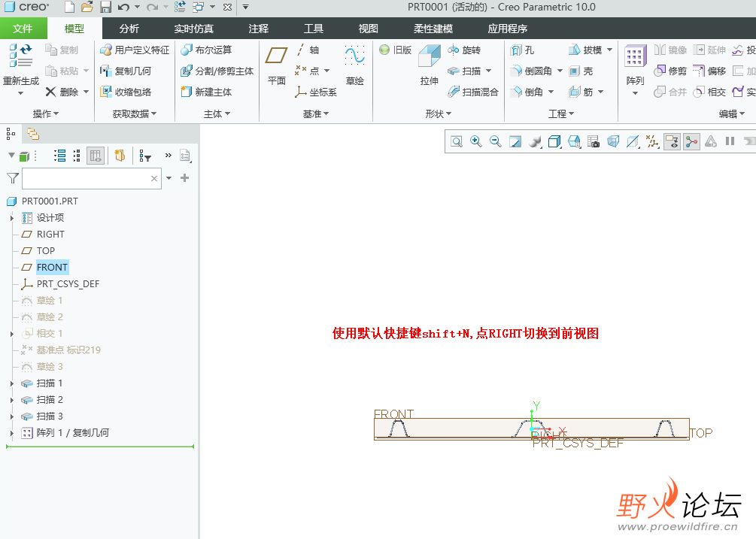
Task: Click the Sweep (扫描) tool
Action: [464, 71]
